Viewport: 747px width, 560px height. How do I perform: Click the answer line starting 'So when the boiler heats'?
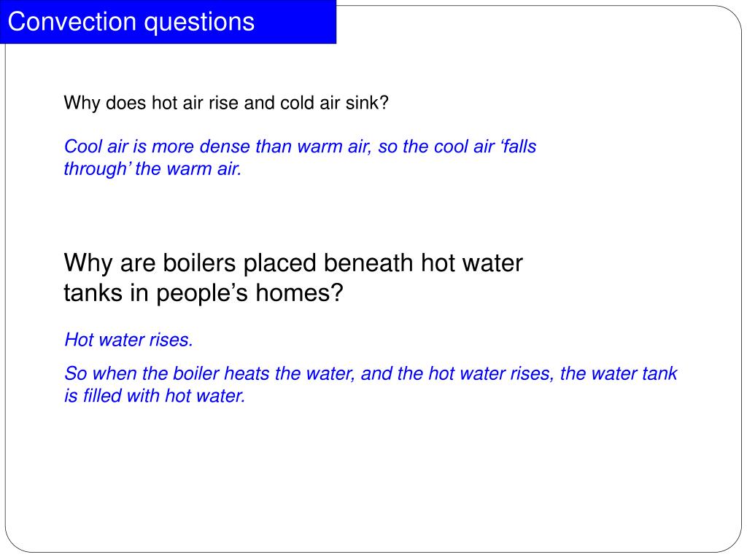[x=371, y=373]
